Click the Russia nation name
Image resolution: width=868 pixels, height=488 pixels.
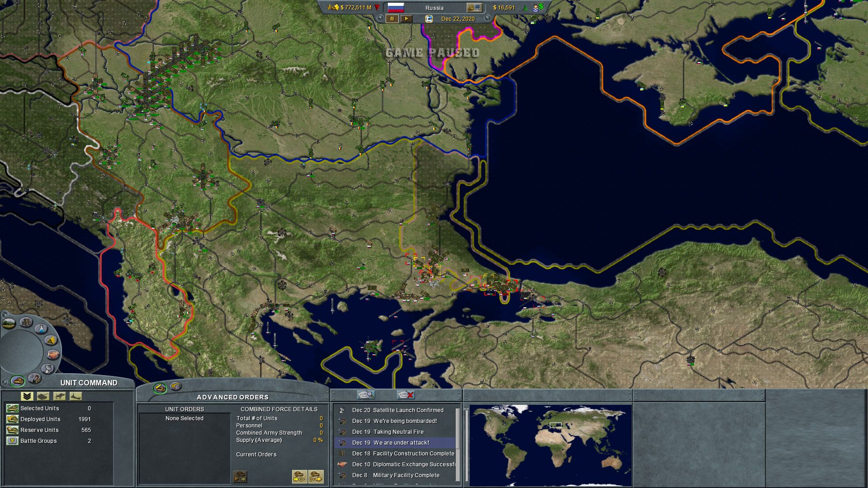434,8
